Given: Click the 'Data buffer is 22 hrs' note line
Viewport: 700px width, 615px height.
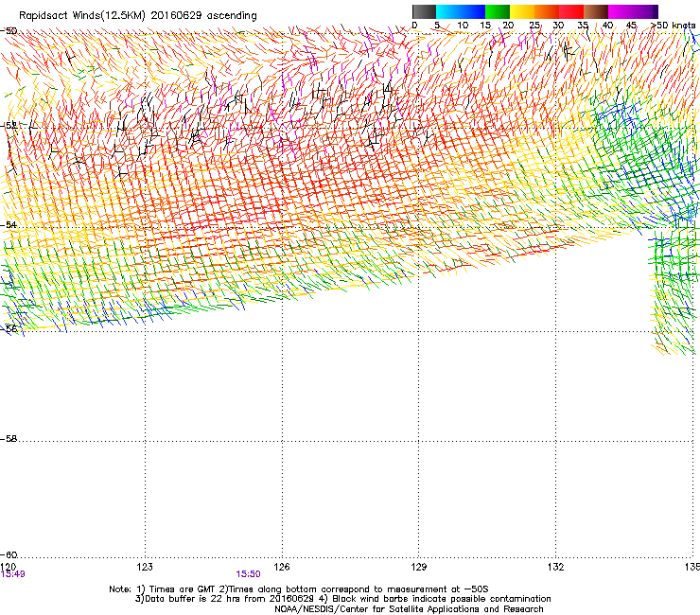Looking at the screenshot, I should (342, 599).
